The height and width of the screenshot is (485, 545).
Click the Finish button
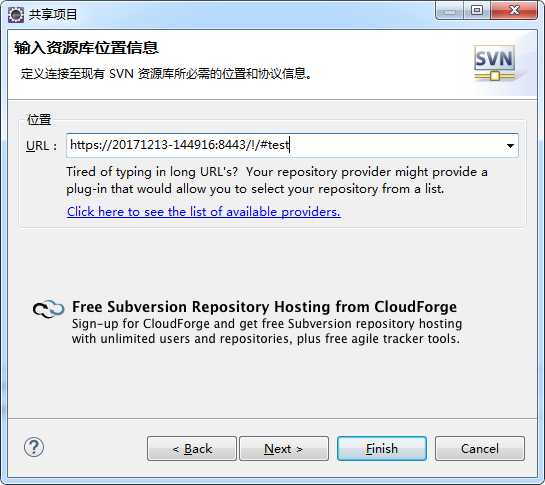pos(382,448)
